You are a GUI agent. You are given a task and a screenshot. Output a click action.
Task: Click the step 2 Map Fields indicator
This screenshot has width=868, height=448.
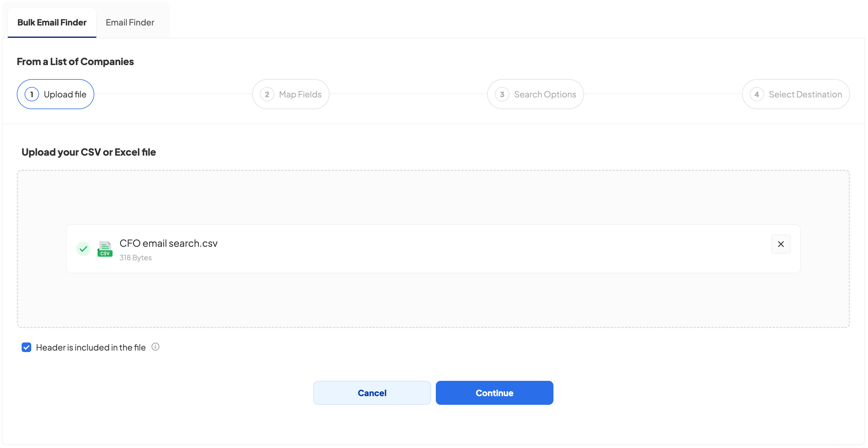[291, 94]
